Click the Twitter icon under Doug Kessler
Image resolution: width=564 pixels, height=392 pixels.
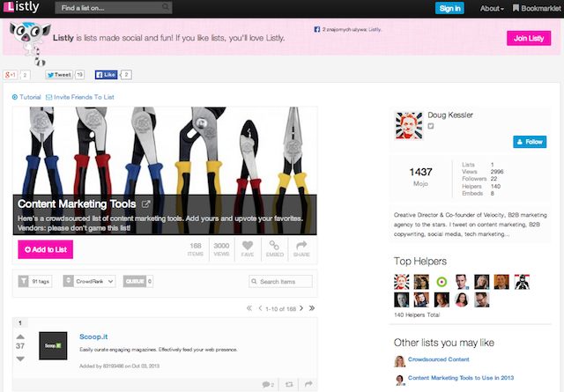[431, 126]
